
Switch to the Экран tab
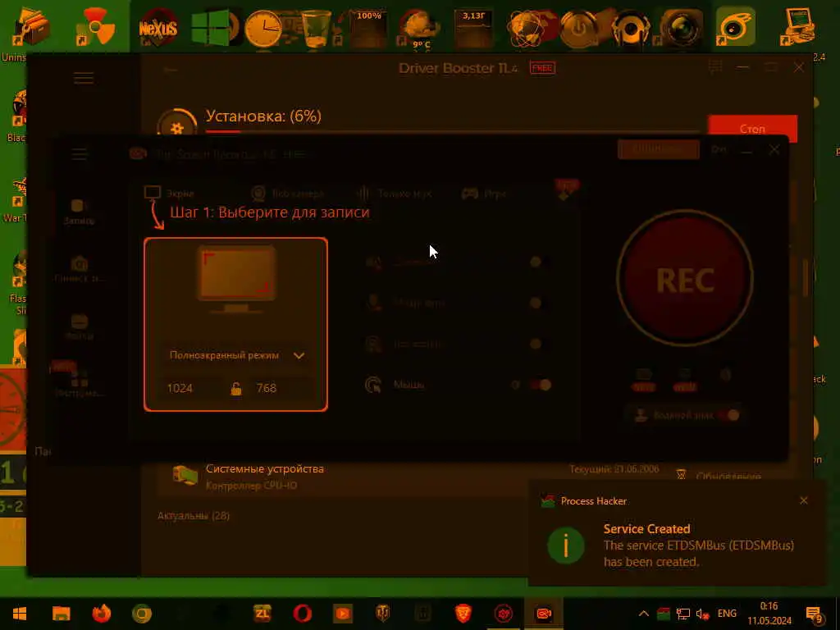tap(169, 194)
